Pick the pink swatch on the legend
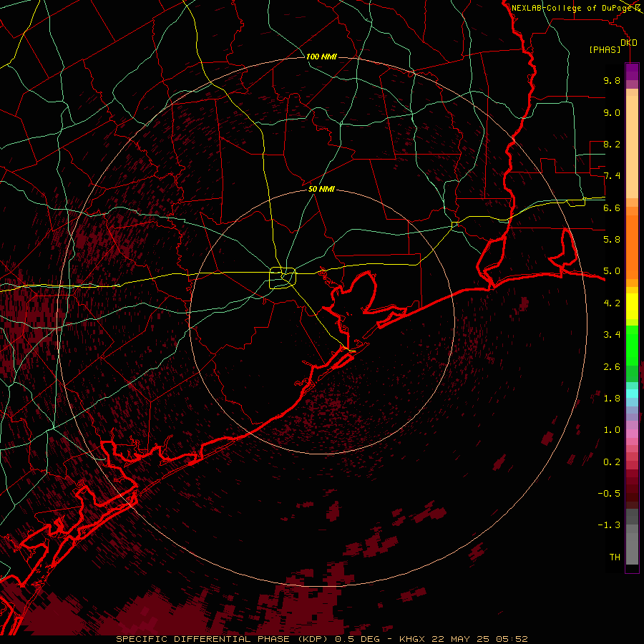The height and width of the screenshot is (644, 644). point(632,434)
